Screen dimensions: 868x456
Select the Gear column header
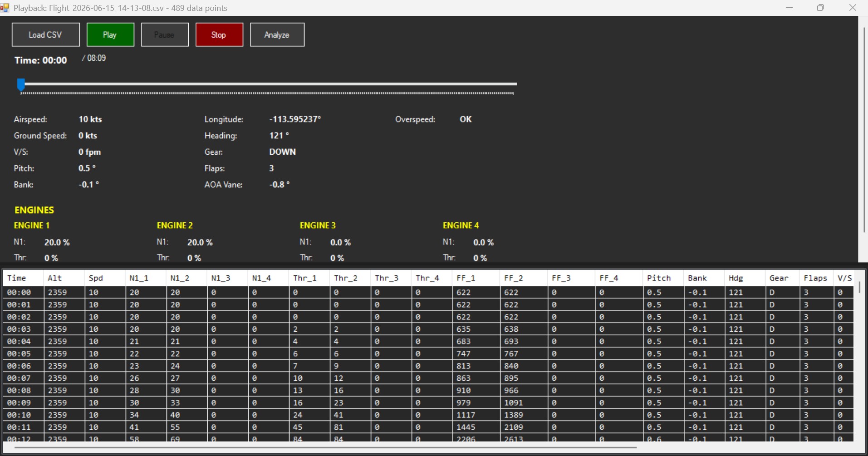point(782,278)
